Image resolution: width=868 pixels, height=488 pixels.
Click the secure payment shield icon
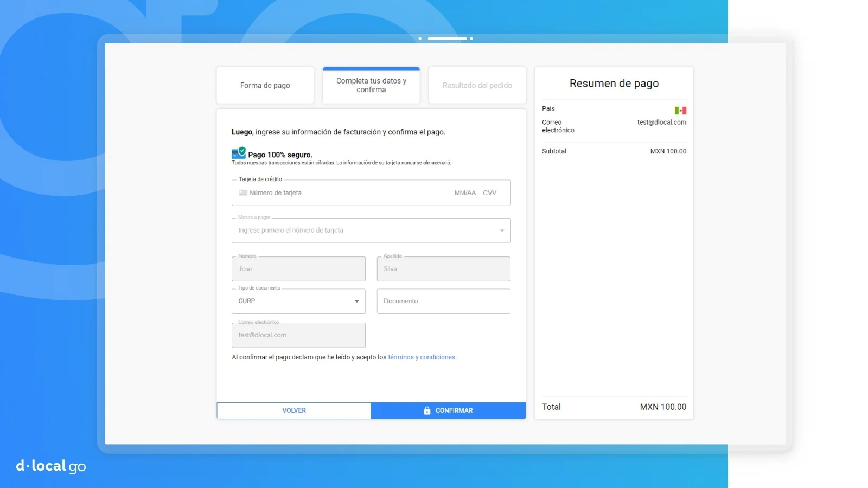coord(238,153)
